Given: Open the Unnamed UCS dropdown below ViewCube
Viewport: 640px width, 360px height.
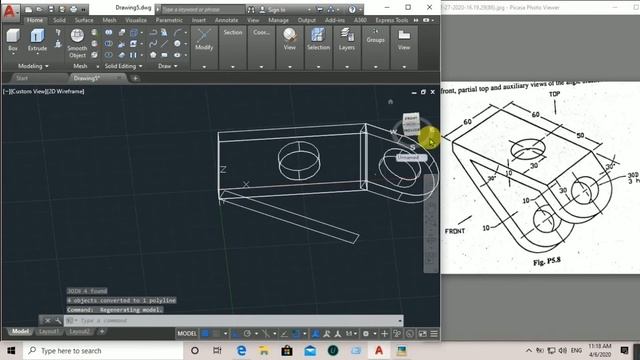Looking at the screenshot, I should [411, 157].
